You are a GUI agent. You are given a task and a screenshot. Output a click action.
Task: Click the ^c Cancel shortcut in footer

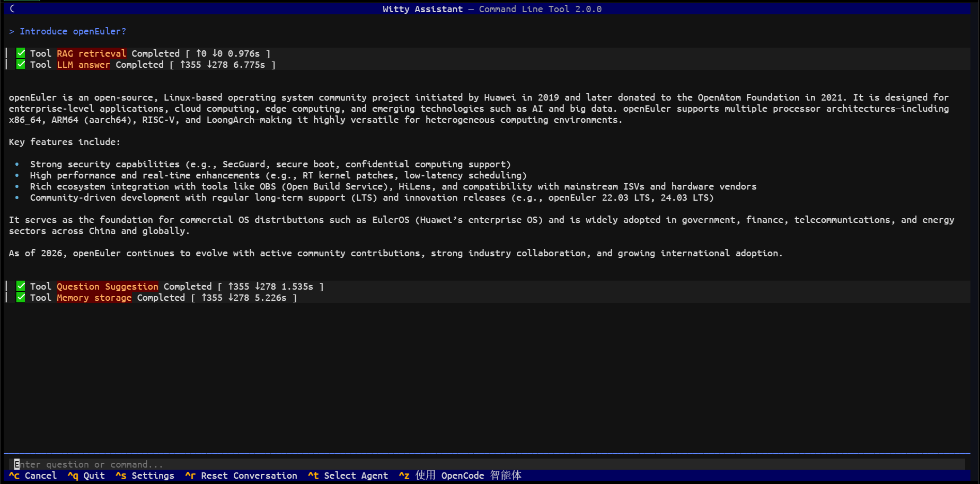coord(33,476)
